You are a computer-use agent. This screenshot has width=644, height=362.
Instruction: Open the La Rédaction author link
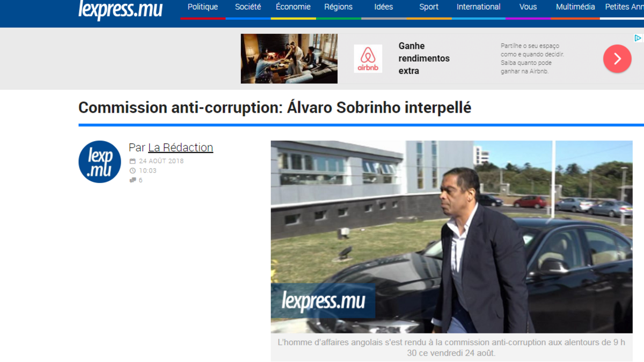tap(180, 147)
